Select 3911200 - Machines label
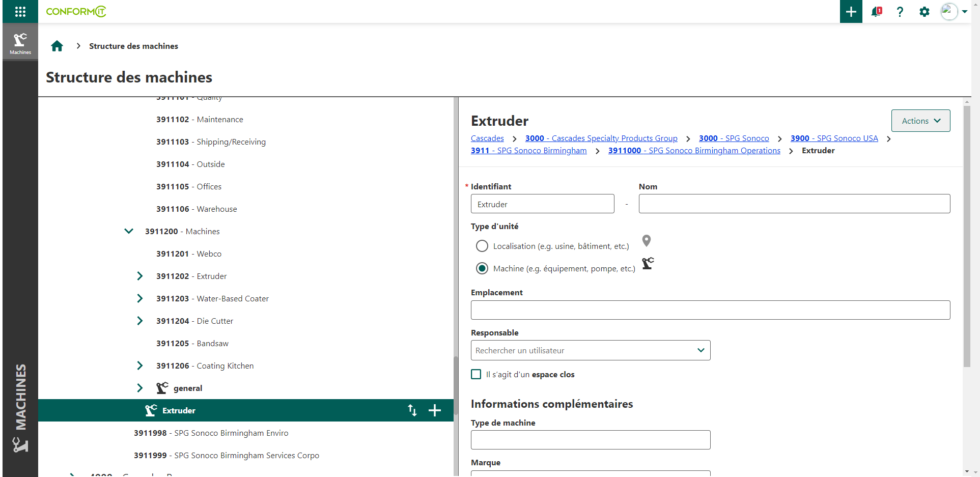Screen dimensions: 980x477 182,231
